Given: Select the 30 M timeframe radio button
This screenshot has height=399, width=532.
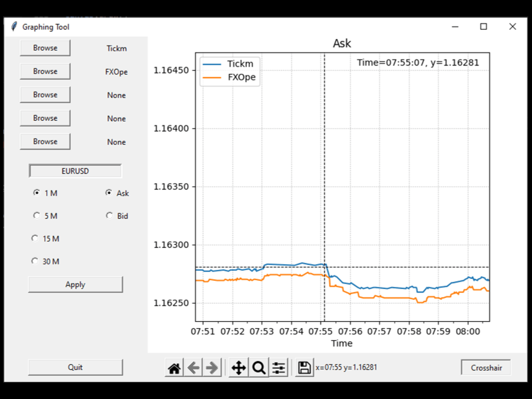Looking at the screenshot, I should pos(35,261).
